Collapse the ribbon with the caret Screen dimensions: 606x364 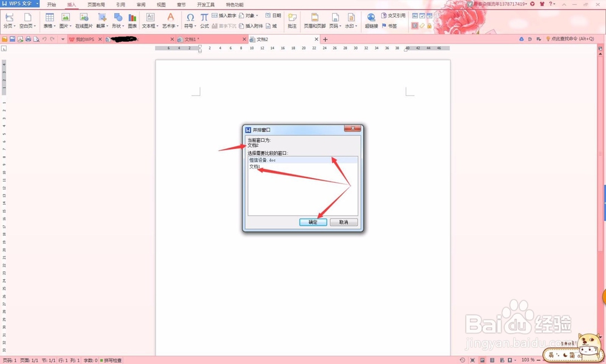pos(564,4)
